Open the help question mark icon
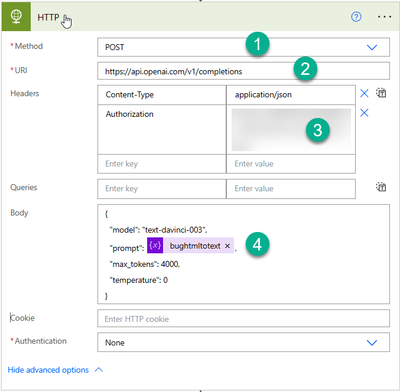The height and width of the screenshot is (392, 400). pyautogui.click(x=356, y=16)
